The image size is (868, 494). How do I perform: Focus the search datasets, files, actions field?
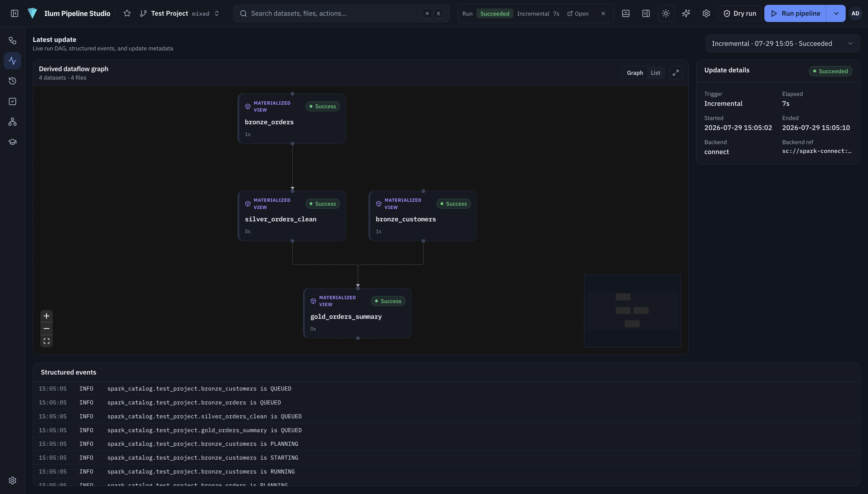(341, 13)
